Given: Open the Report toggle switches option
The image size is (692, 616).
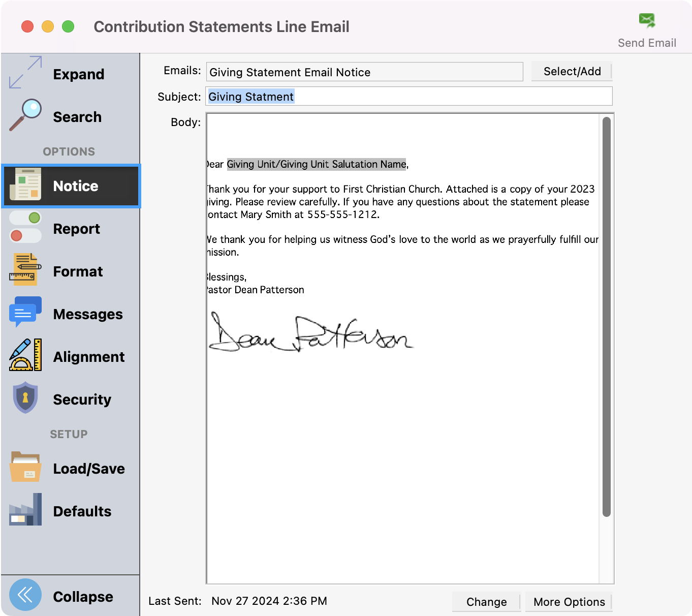Looking at the screenshot, I should 25,228.
